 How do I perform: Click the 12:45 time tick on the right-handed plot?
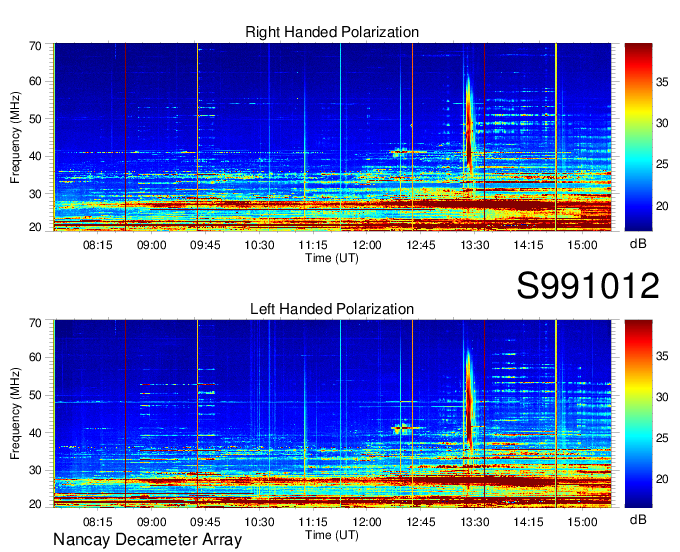[x=421, y=245]
